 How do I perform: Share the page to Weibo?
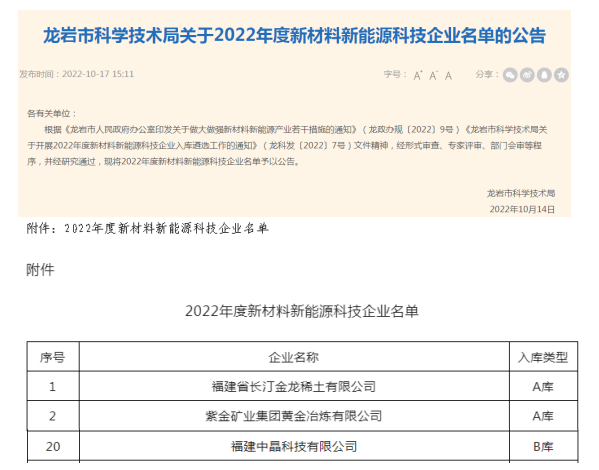[x=527, y=75]
